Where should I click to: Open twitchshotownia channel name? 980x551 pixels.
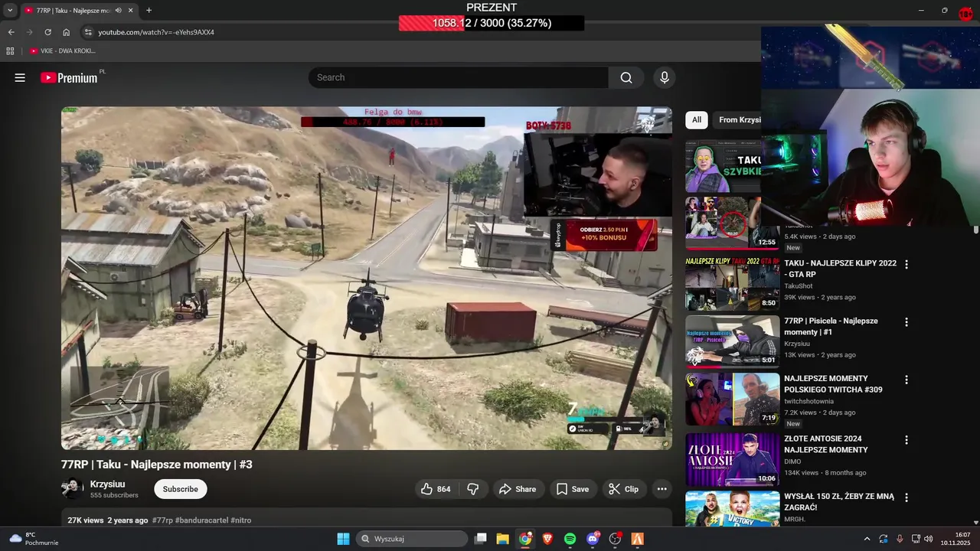(x=808, y=401)
